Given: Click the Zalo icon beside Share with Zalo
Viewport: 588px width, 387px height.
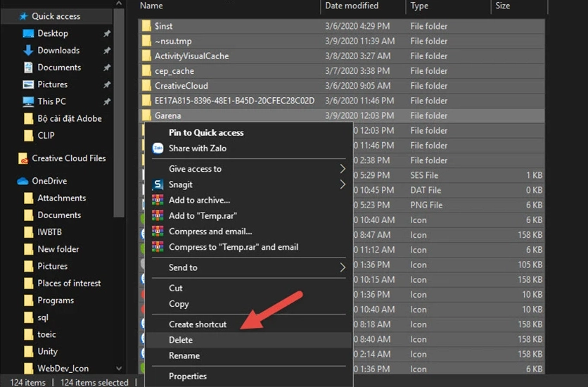Looking at the screenshot, I should [x=158, y=148].
